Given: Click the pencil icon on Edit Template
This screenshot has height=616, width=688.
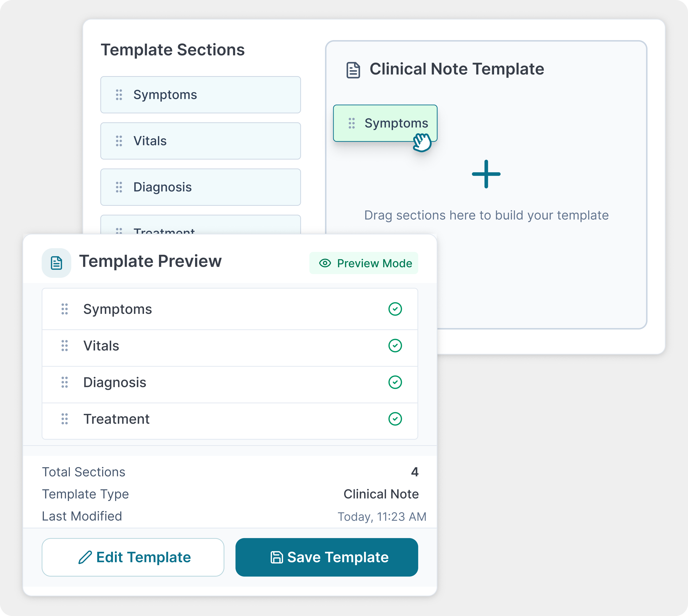Looking at the screenshot, I should [86, 557].
